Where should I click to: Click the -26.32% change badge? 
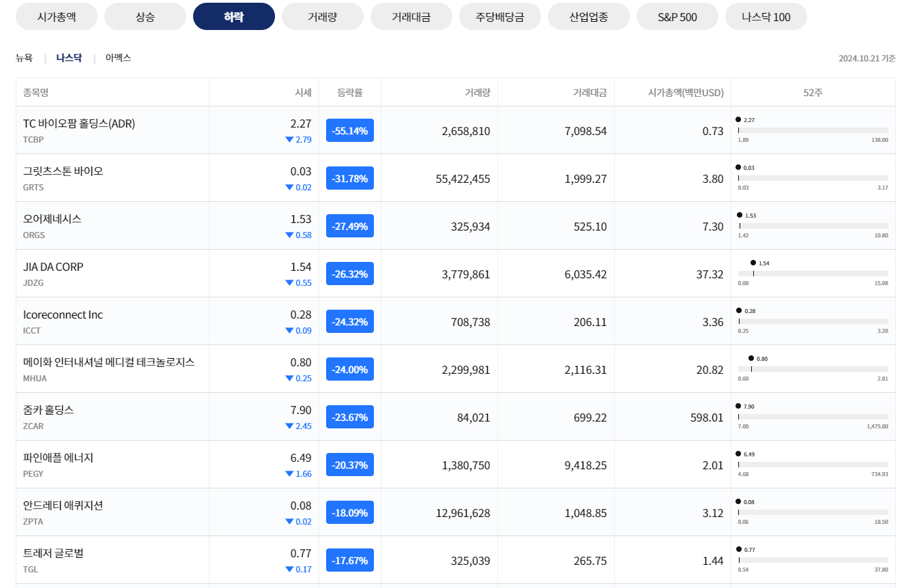[350, 274]
